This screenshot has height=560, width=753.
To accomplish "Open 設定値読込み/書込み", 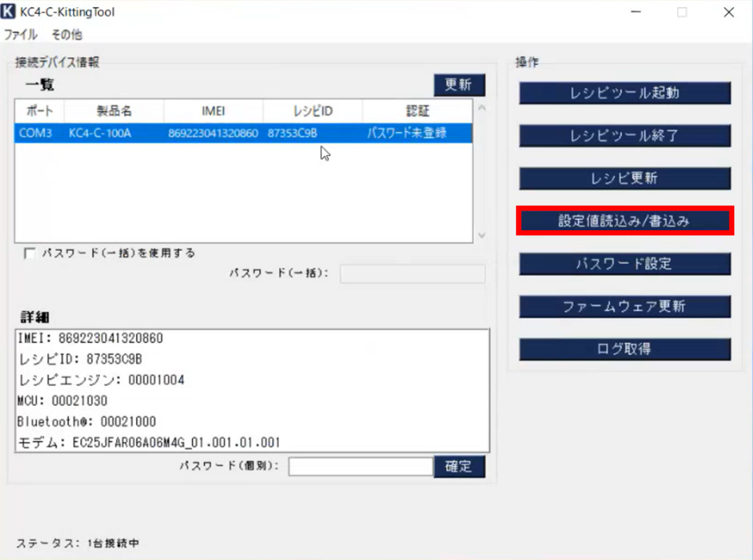I will click(x=624, y=221).
